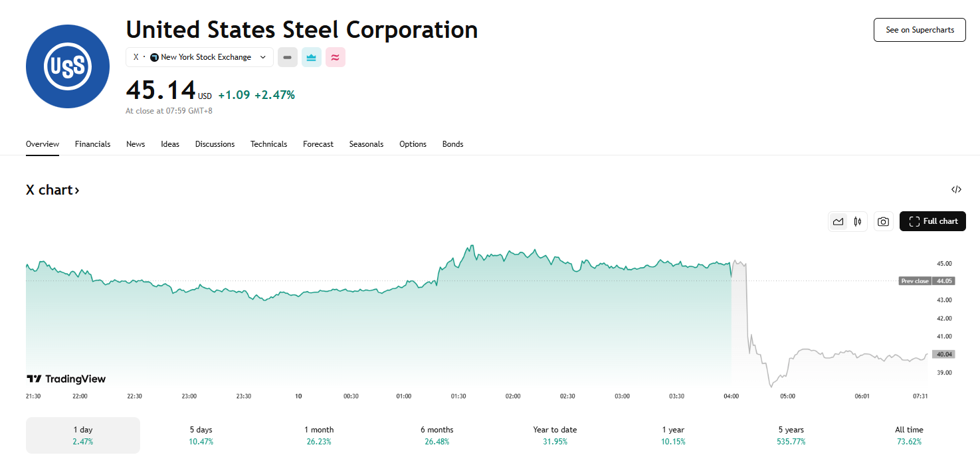Open the Discussions tab

tap(215, 144)
